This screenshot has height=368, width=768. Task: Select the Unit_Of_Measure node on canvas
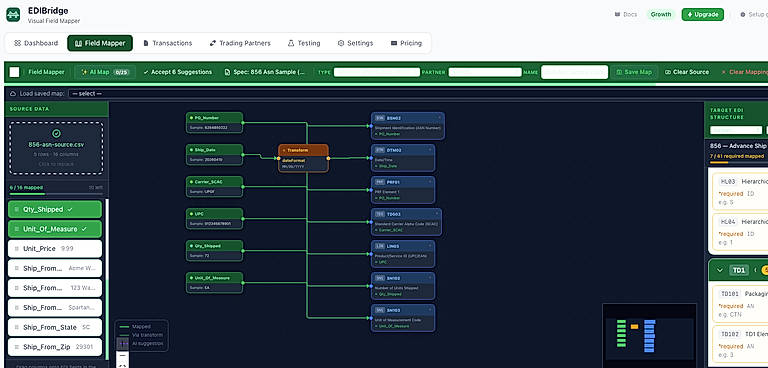[215, 283]
